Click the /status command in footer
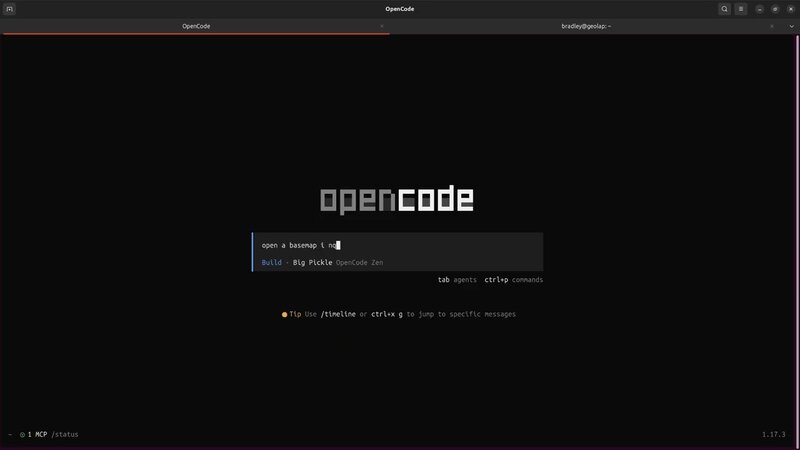 point(65,435)
